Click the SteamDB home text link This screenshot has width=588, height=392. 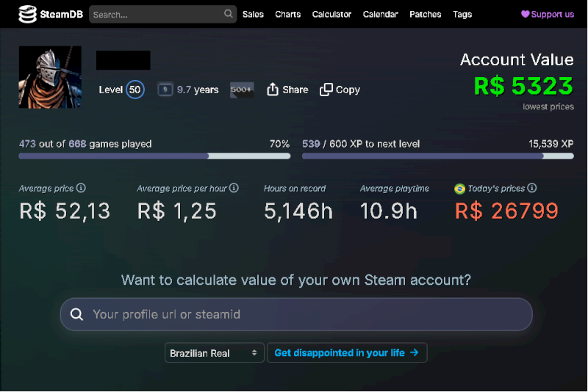pos(62,14)
